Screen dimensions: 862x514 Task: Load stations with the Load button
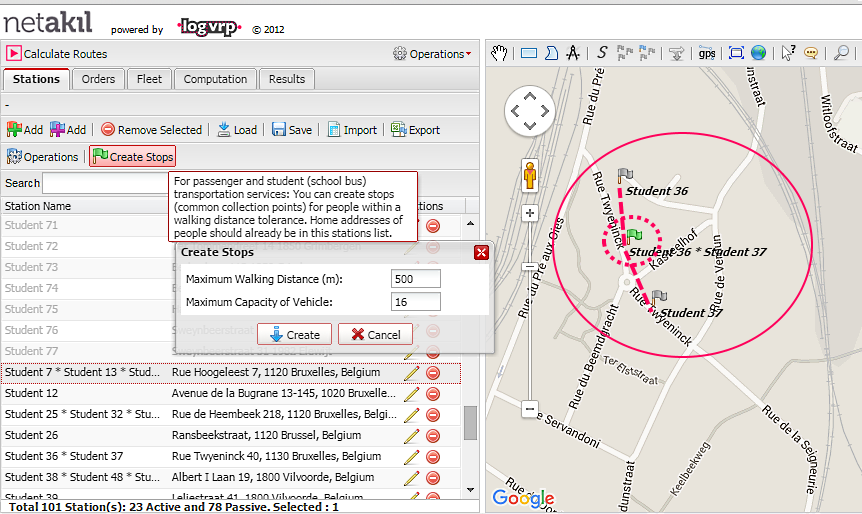tap(237, 130)
